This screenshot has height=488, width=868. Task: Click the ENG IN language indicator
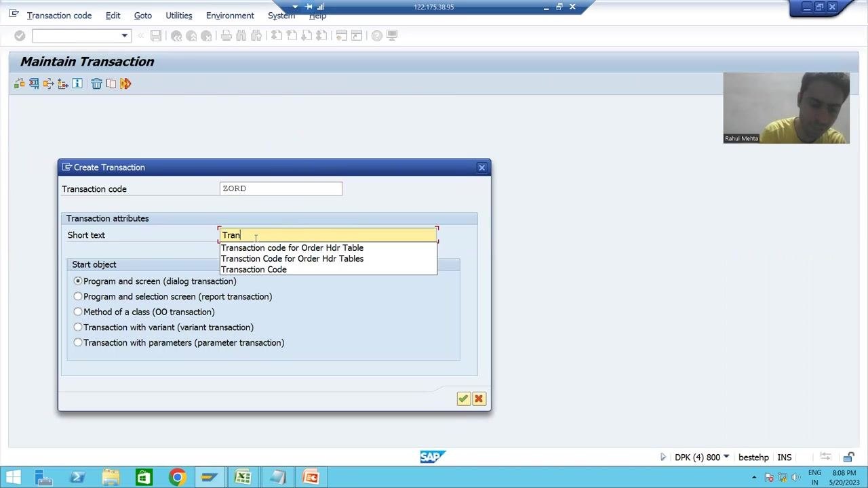814,477
